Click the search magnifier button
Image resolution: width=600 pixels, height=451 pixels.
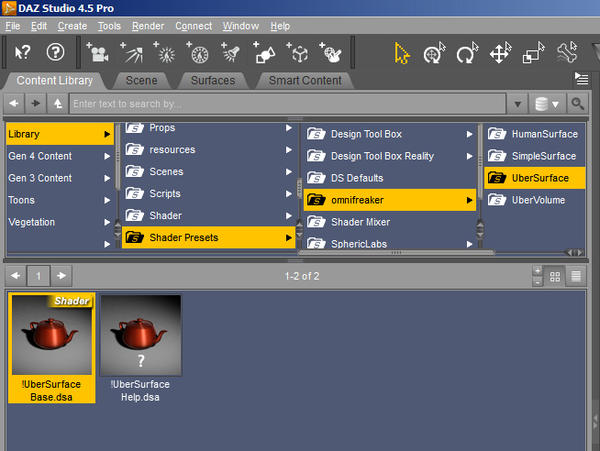point(577,104)
